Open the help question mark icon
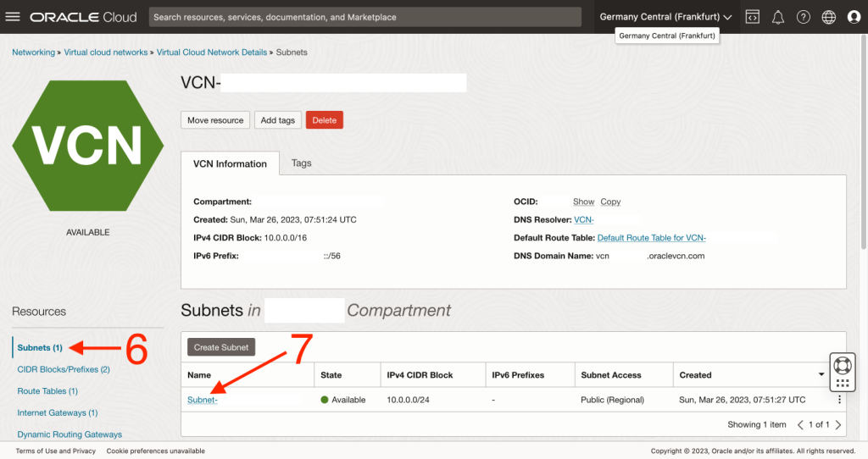 point(804,17)
